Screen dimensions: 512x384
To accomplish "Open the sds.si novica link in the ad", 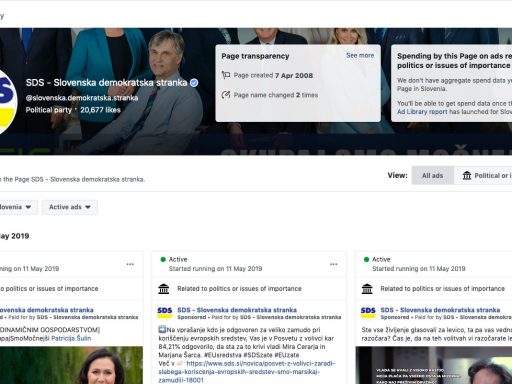I will coord(247,372).
